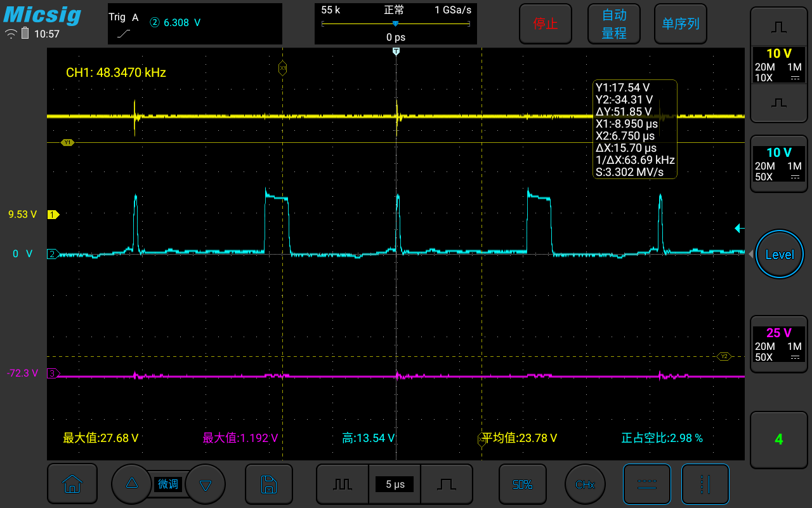Select the Y1 cursor marker
This screenshot has width=812, height=508.
[67, 143]
